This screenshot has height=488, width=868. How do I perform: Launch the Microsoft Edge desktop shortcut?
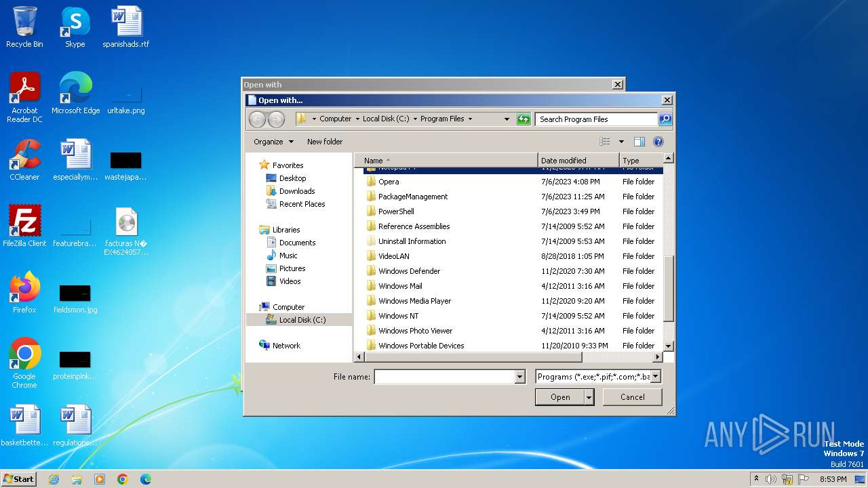point(75,94)
